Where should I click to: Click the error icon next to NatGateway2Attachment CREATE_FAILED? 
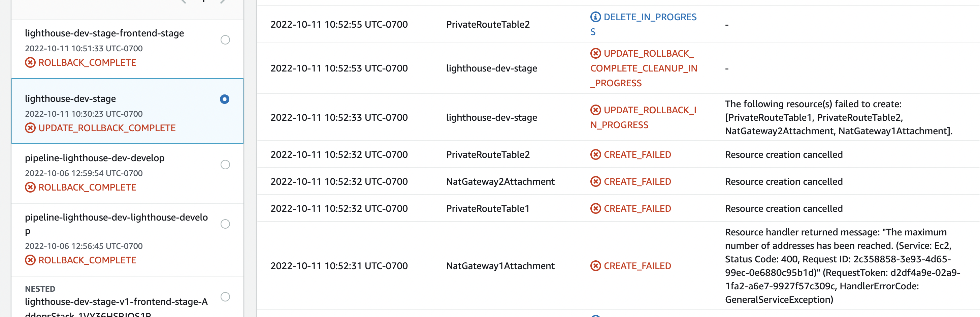pyautogui.click(x=595, y=182)
